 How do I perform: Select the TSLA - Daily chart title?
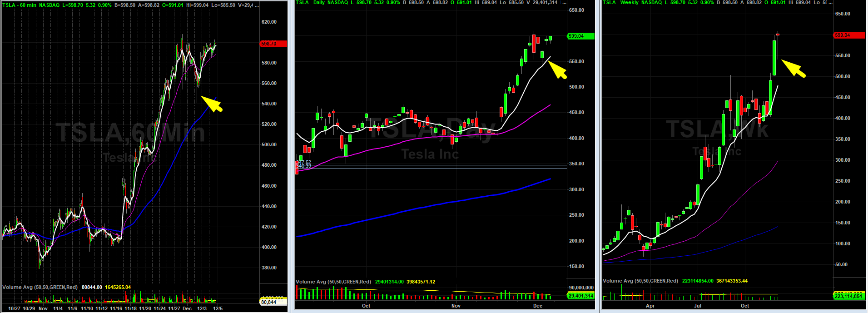tap(310, 3)
